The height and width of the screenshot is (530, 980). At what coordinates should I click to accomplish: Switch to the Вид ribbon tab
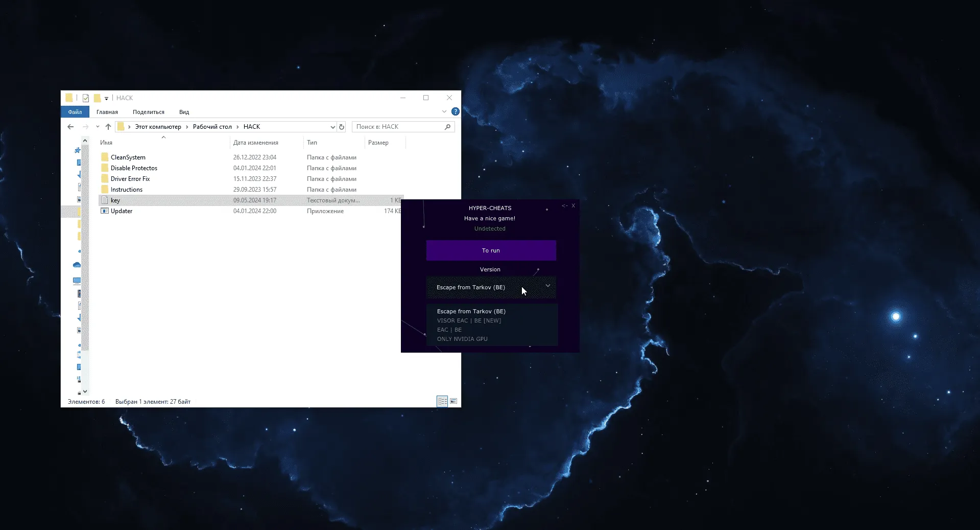pos(184,112)
